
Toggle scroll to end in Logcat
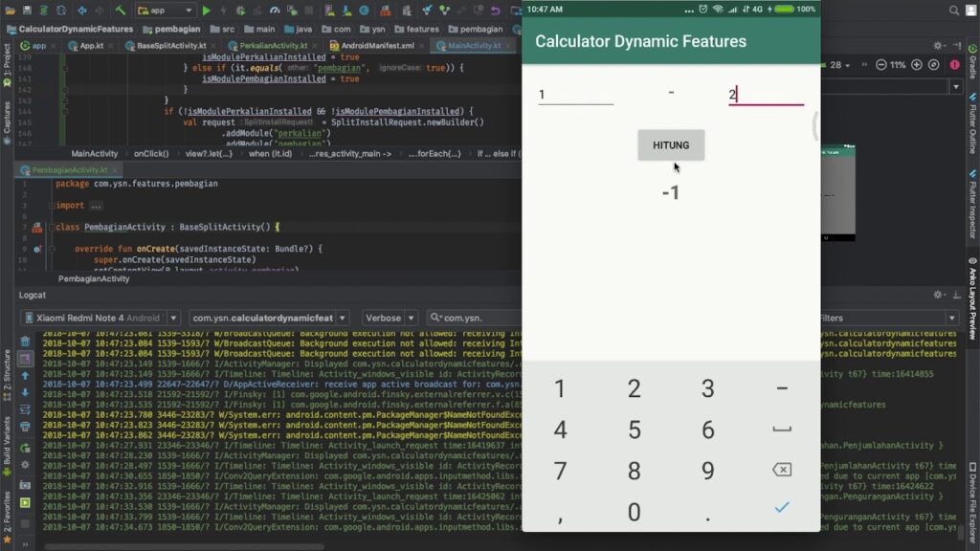point(25,359)
